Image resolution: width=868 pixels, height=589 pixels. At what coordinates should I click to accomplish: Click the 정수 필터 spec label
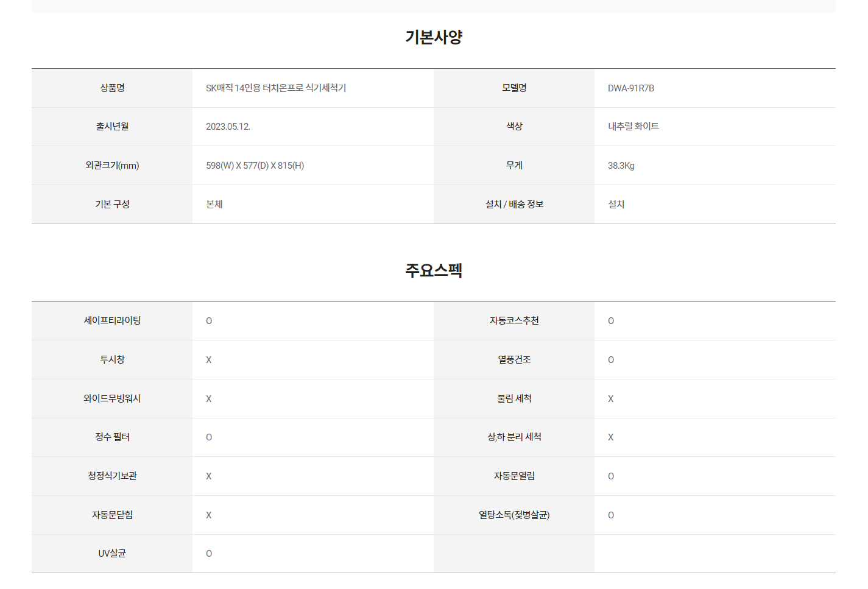(x=112, y=437)
